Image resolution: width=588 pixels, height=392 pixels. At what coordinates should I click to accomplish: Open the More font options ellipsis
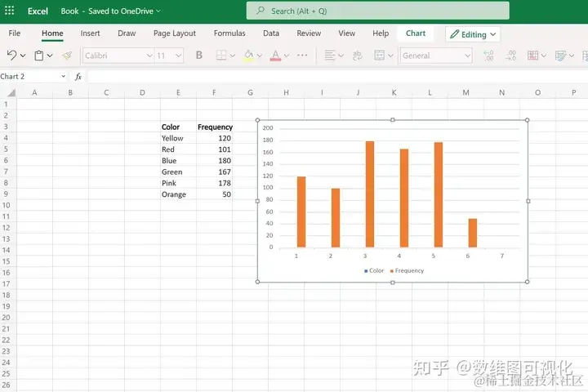coord(302,56)
